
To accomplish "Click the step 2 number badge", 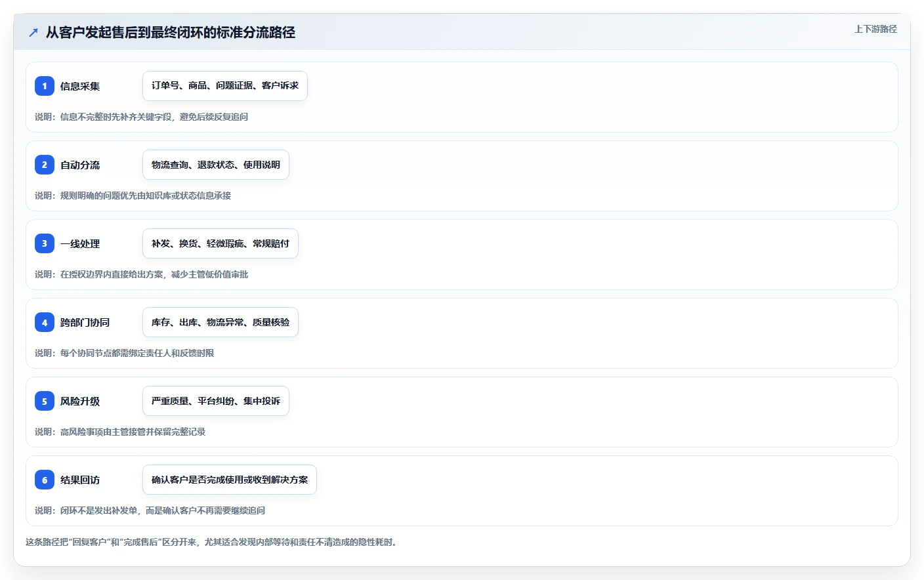I will click(45, 165).
